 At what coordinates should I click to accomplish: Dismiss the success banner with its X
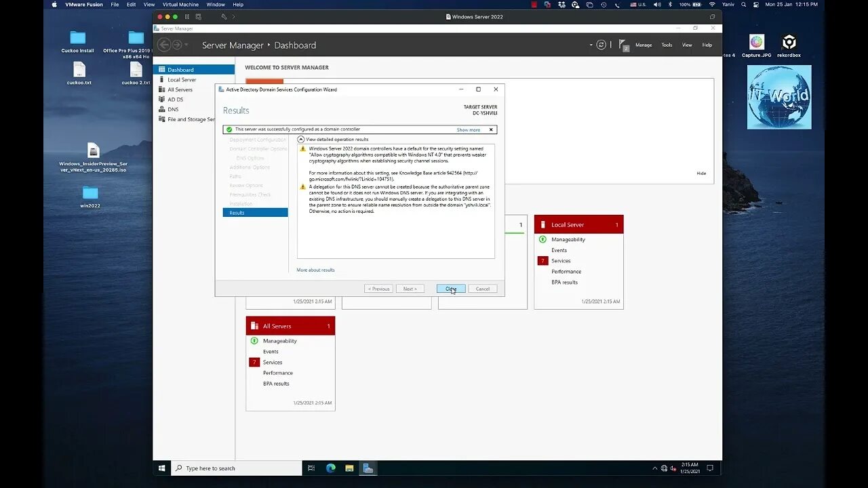pos(491,129)
